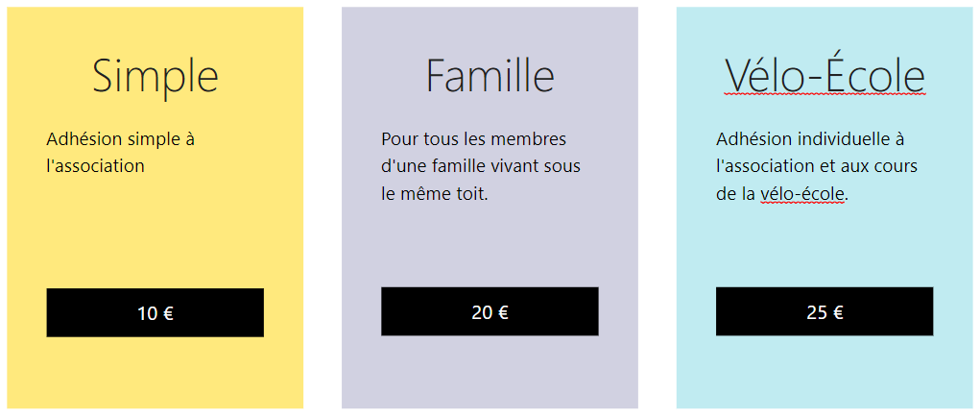Select the 20 € family price button
The width and height of the screenshot is (980, 418).
point(490,311)
